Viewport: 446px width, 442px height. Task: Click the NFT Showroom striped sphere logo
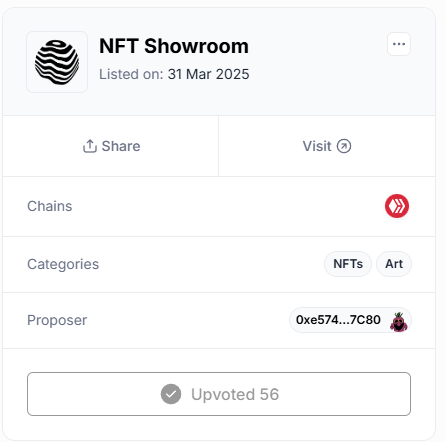click(x=57, y=62)
